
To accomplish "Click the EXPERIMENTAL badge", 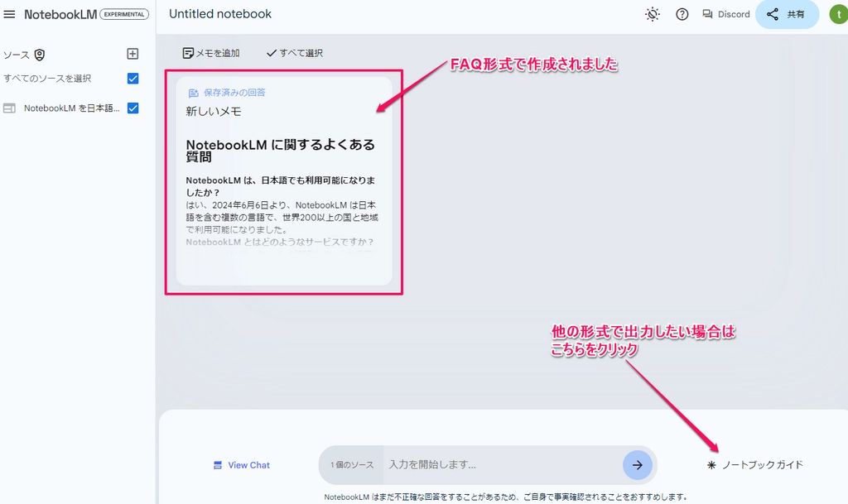I will [x=124, y=15].
